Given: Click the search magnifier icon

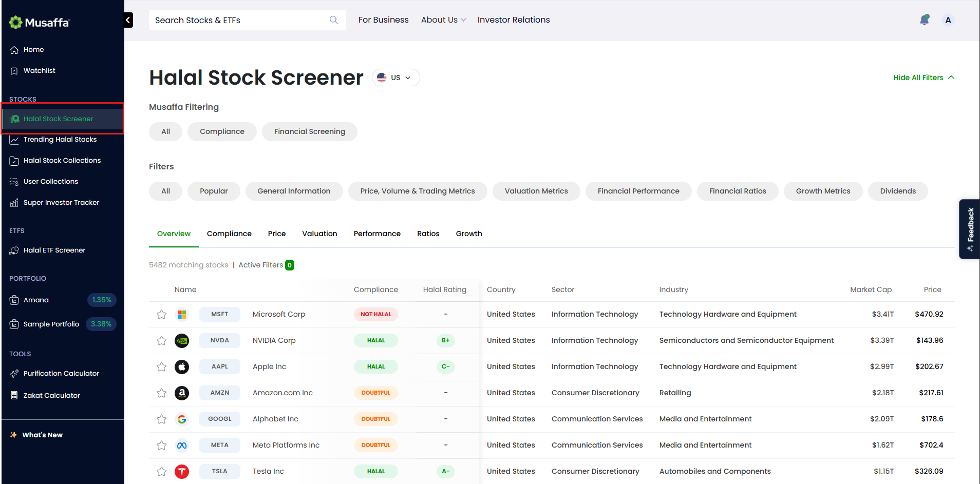Looking at the screenshot, I should click(x=334, y=20).
